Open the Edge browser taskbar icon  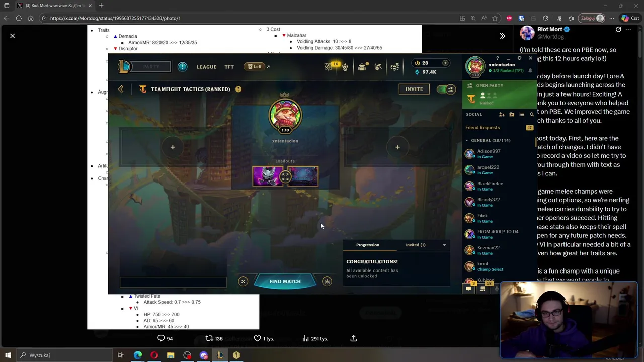tap(138, 355)
